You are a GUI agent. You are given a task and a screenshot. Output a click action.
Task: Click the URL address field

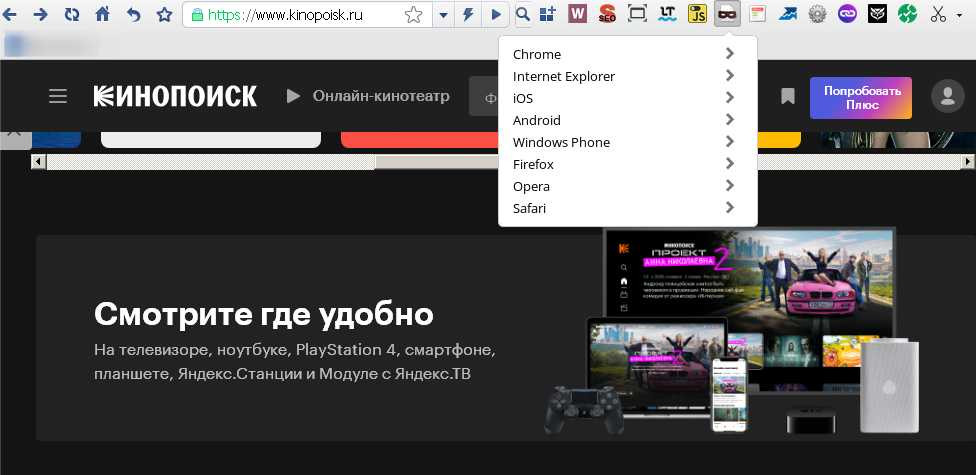click(300, 15)
